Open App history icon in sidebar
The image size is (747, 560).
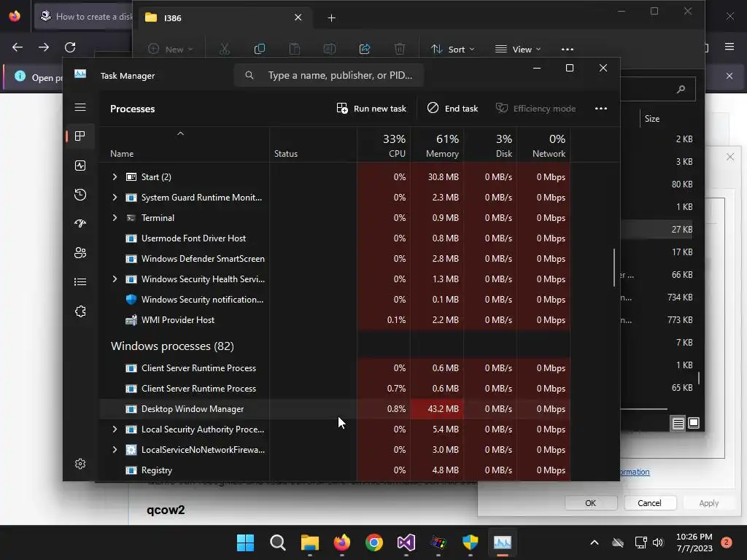(80, 194)
